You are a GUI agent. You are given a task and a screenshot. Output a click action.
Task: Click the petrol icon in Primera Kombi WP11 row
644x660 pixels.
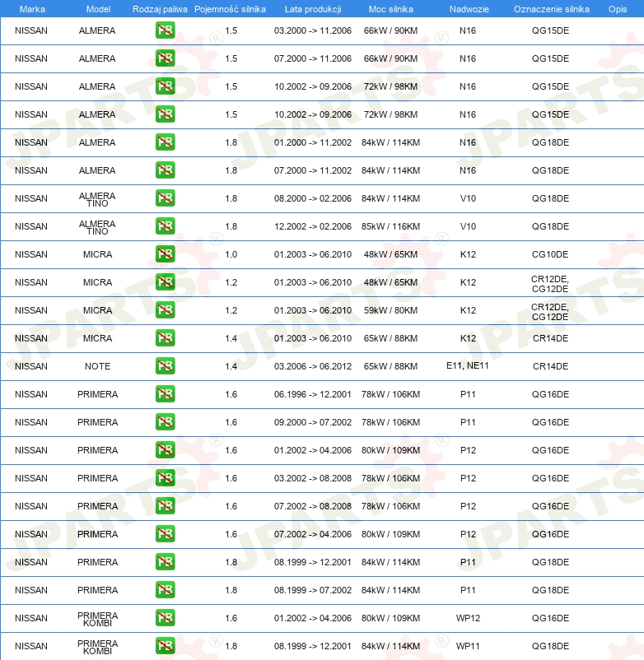(x=165, y=646)
